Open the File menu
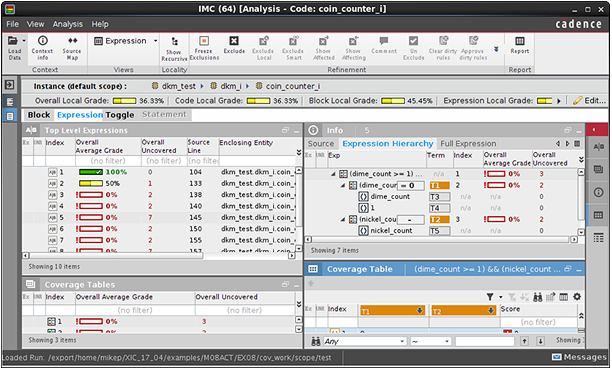 pyautogui.click(x=12, y=24)
